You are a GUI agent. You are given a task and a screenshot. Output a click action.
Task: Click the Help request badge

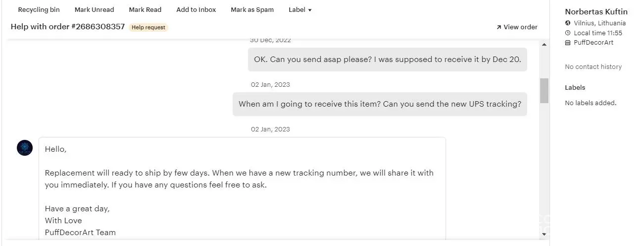149,27
